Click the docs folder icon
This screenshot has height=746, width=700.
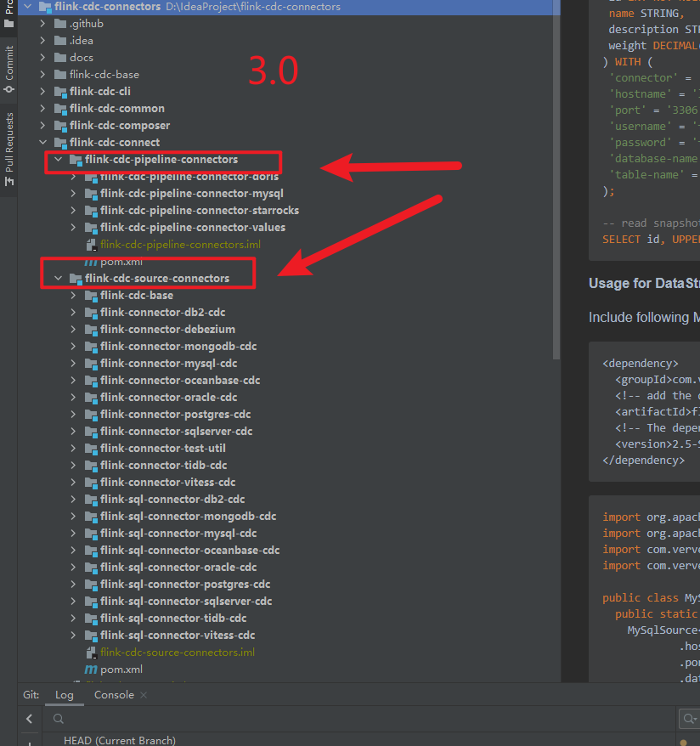[60, 57]
